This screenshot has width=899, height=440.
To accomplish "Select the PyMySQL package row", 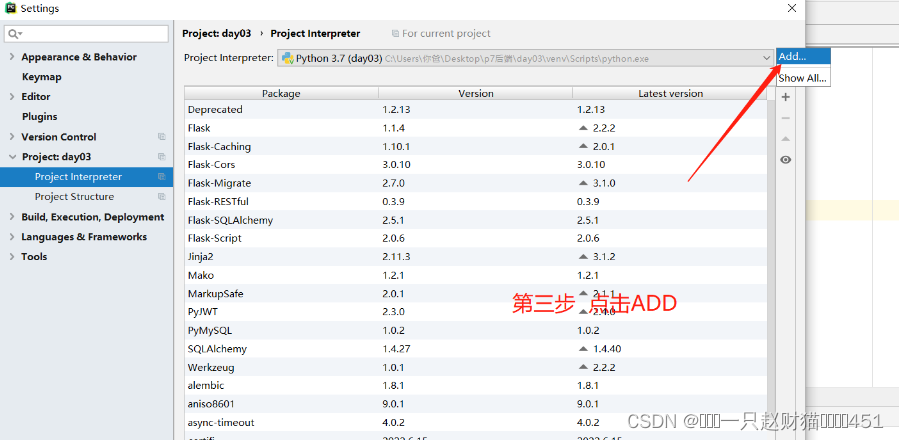I will click(x=475, y=330).
